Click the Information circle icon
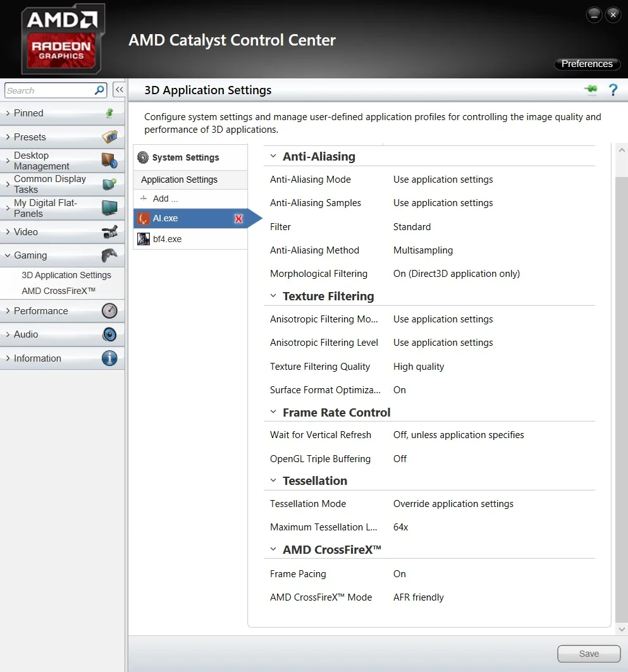 coord(109,358)
